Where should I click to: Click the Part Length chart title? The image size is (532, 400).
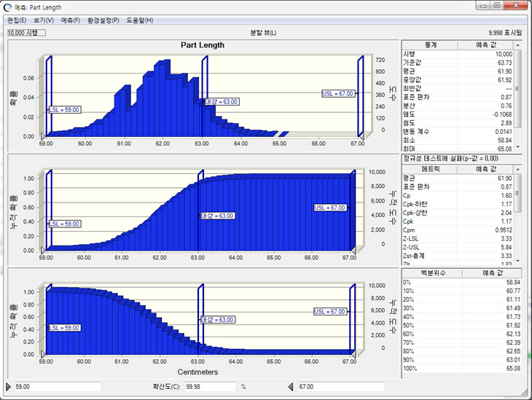tap(202, 45)
